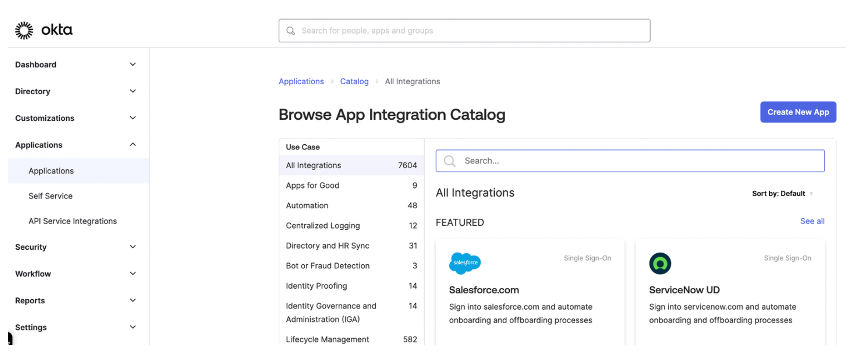Click the Salesforce cloud logo
Image resolution: width=868 pixels, height=353 pixels.
point(465,263)
